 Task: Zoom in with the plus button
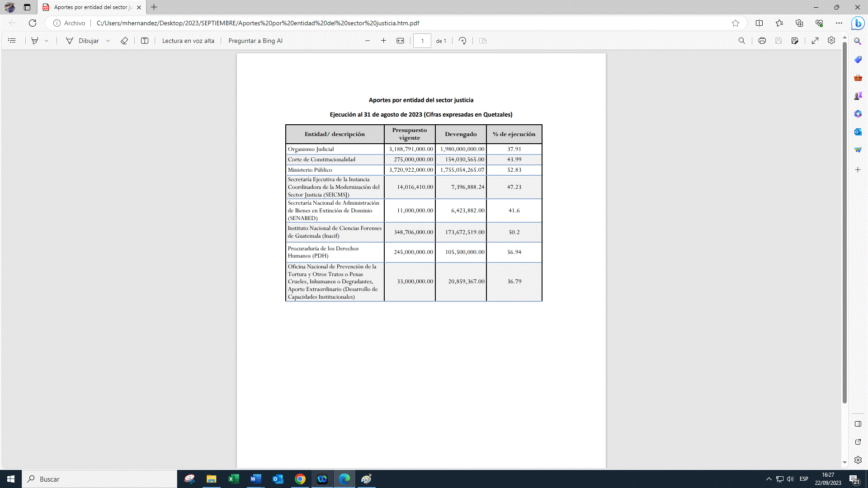[384, 41]
